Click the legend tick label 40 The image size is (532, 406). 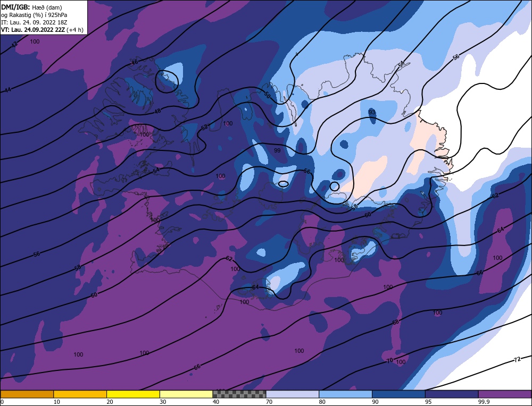coord(216,402)
